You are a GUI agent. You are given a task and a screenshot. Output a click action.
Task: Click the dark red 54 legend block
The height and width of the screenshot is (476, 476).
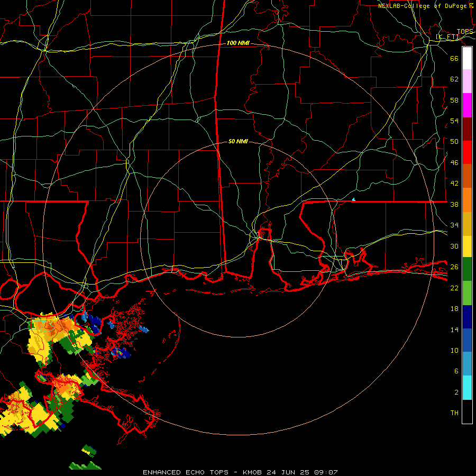(467, 129)
